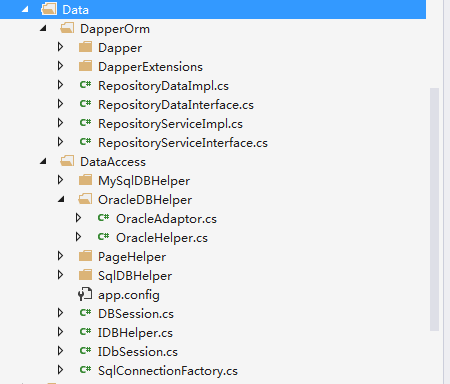Expand the DapperExtensions folder
Viewport: 450px width, 384px height.
(x=60, y=66)
